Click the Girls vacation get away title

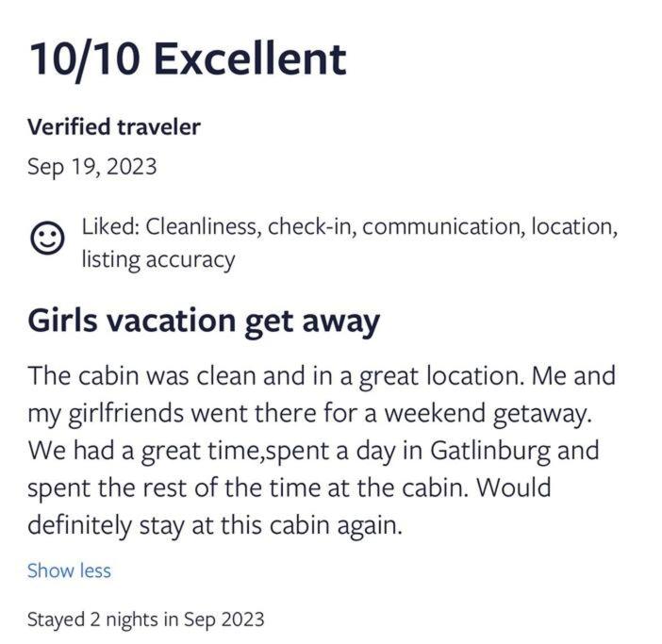coord(204,322)
